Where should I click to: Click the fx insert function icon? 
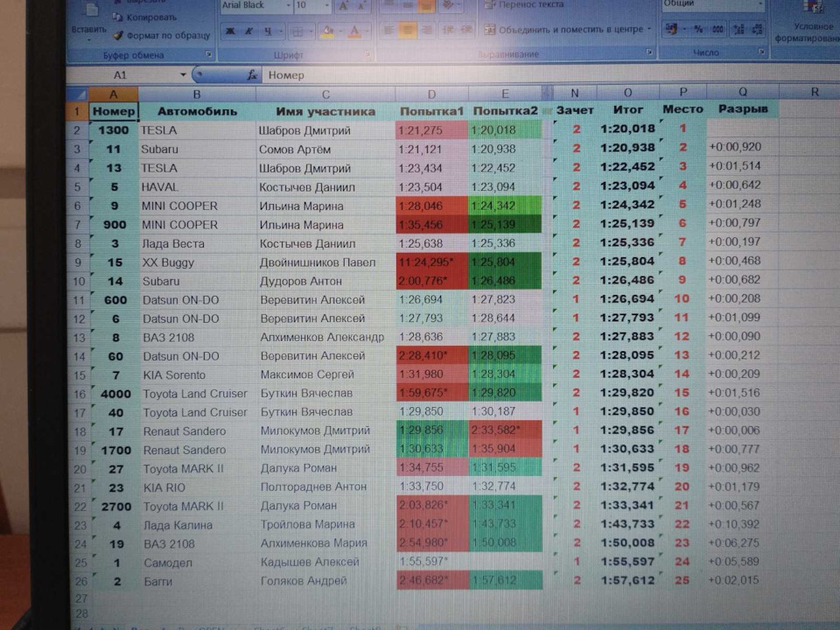[252, 75]
